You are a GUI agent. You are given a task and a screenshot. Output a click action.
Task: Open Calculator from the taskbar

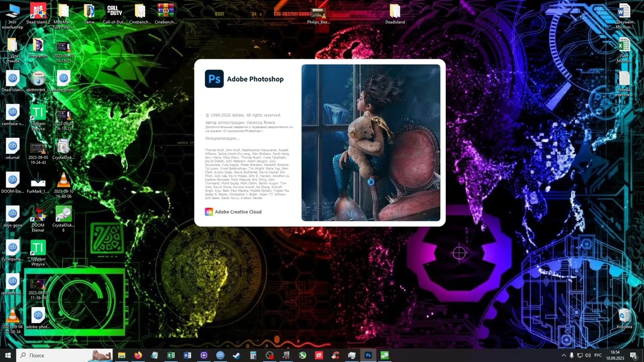(x=253, y=355)
